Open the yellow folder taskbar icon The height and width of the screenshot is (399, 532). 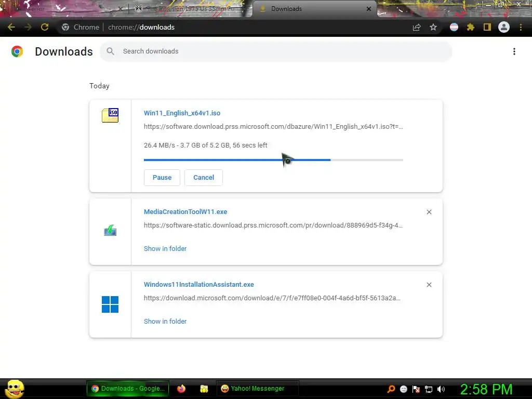coord(204,389)
